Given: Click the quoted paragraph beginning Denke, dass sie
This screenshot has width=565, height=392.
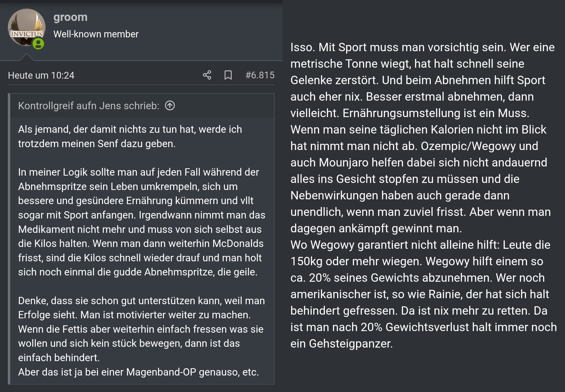Looking at the screenshot, I should pyautogui.click(x=142, y=329).
